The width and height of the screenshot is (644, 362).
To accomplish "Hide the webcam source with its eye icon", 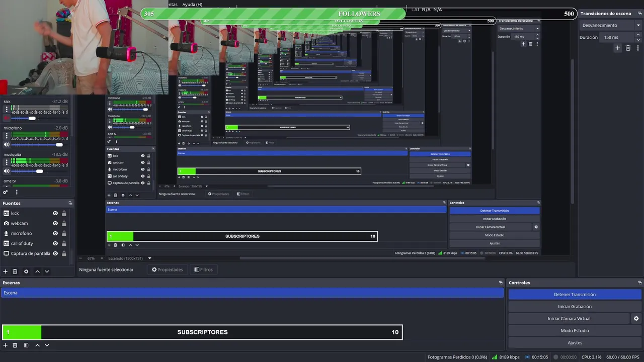I will 55,223.
